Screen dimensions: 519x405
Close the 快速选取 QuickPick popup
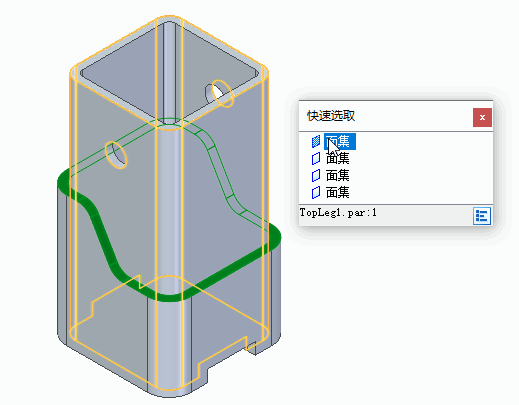(482, 117)
